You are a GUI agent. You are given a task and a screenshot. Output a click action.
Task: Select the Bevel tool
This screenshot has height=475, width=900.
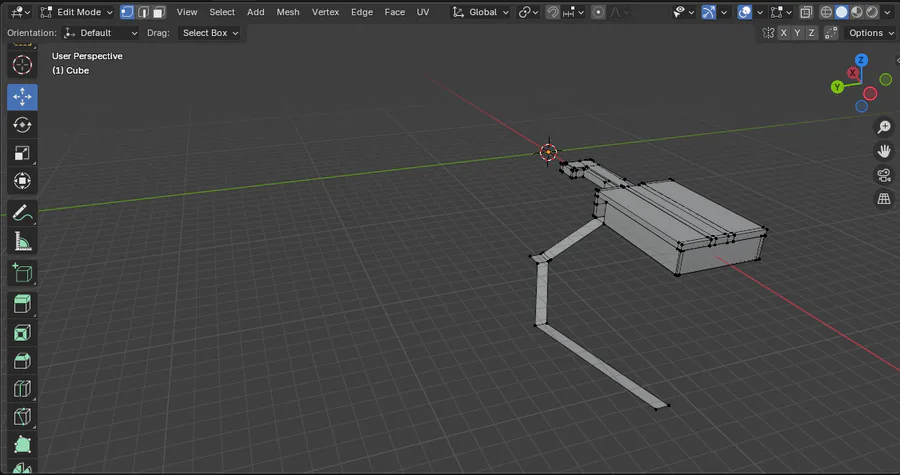click(x=22, y=361)
